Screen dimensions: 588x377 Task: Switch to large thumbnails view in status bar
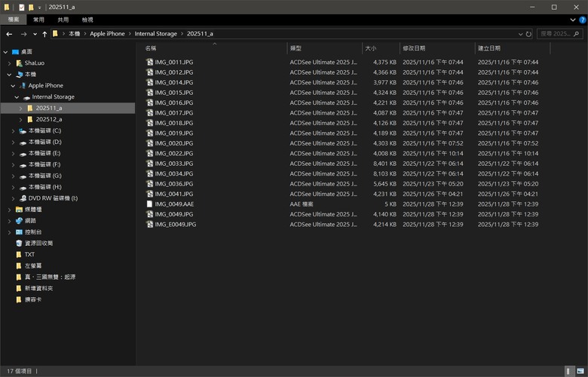[x=580, y=372]
